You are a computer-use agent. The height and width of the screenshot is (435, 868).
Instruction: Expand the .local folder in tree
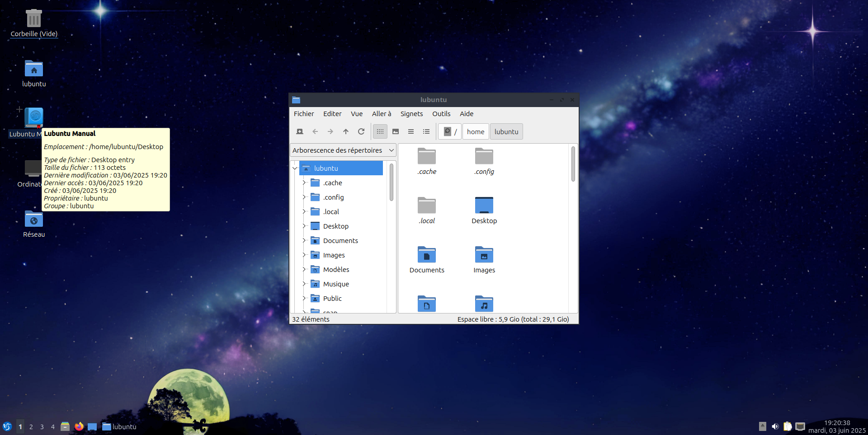point(304,211)
